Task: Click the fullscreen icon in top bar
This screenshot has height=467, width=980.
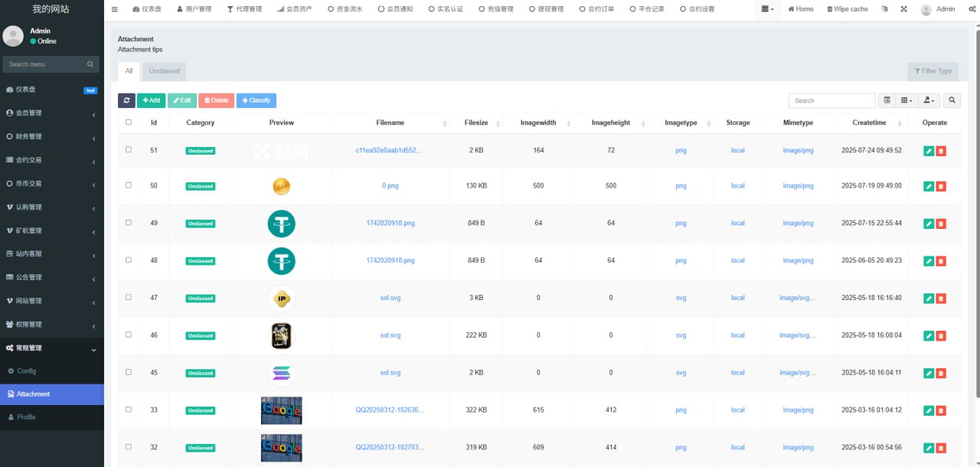Action: (x=903, y=9)
